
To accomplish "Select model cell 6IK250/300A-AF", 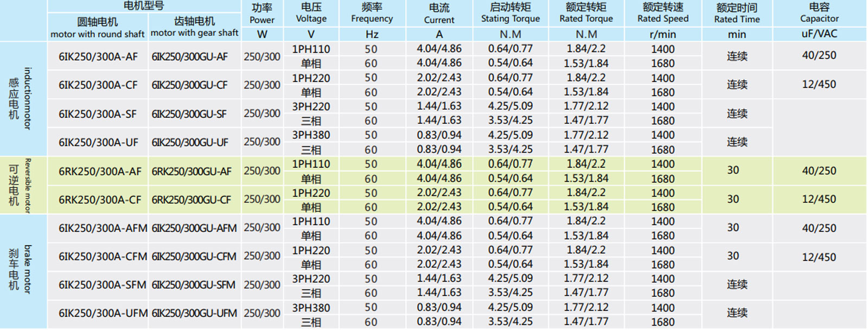I will click(x=98, y=56).
